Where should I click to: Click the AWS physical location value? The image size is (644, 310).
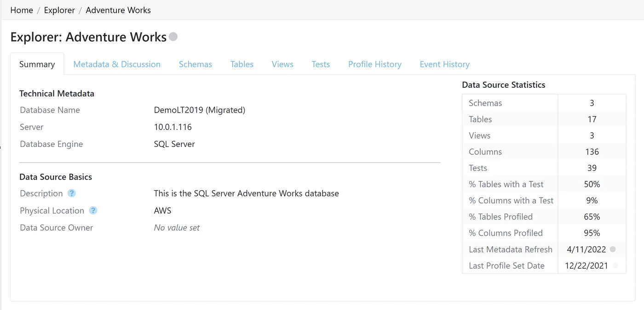pos(163,210)
